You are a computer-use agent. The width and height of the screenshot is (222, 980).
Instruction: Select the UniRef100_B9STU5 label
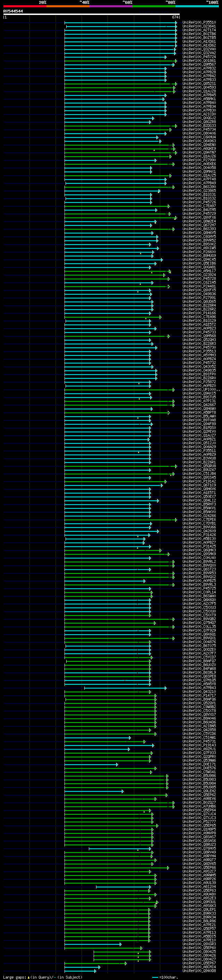pyautogui.click(x=199, y=397)
